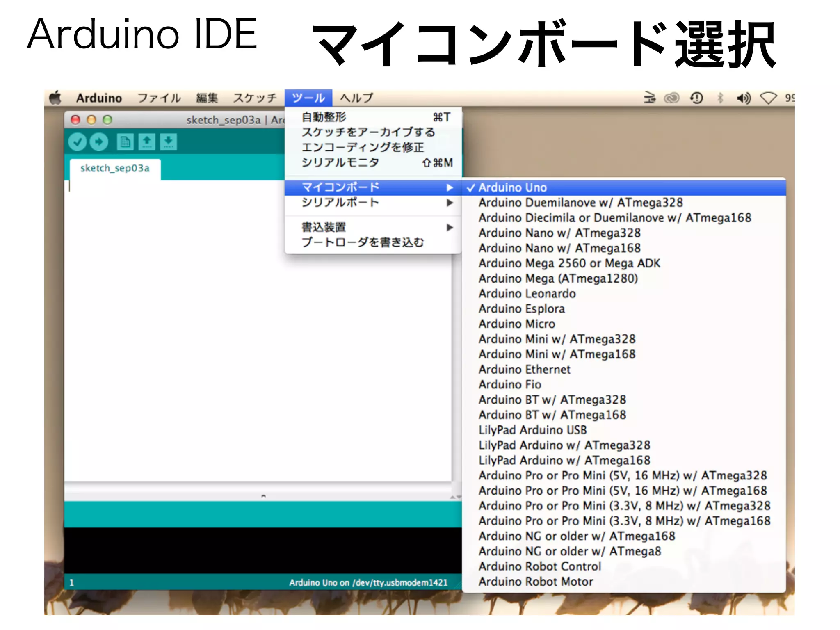840x630 pixels.
Task: Pick Arduino Ethernet board
Action: click(624, 370)
